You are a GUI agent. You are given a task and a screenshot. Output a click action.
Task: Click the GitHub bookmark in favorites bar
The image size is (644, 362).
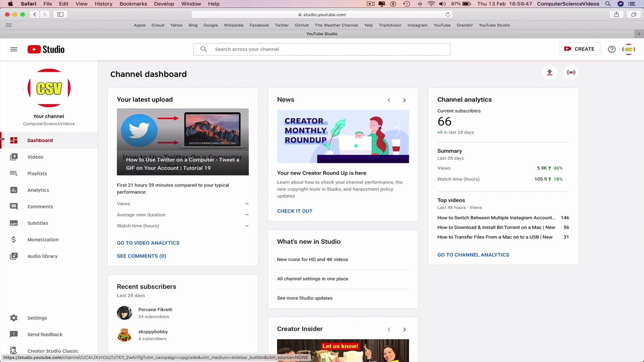[302, 25]
